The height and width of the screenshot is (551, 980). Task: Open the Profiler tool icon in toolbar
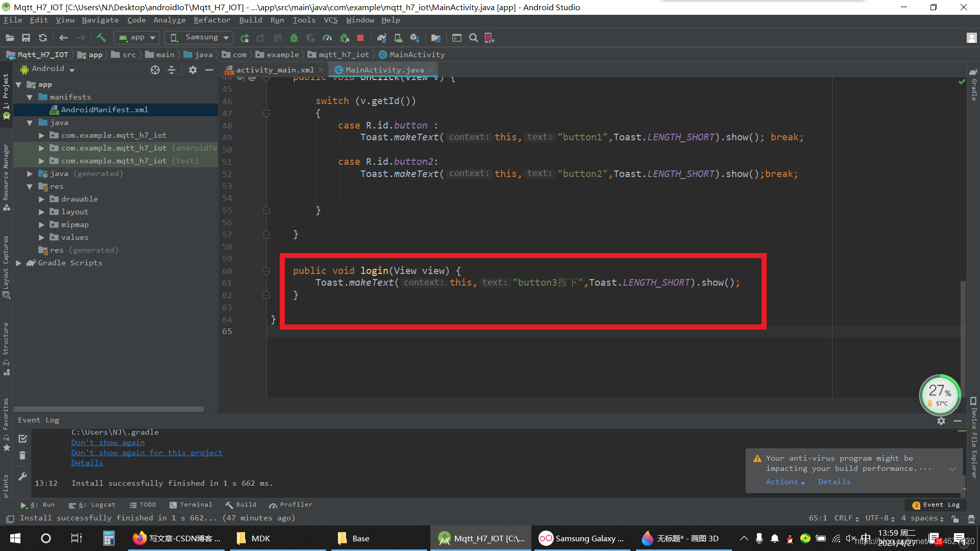tap(327, 37)
